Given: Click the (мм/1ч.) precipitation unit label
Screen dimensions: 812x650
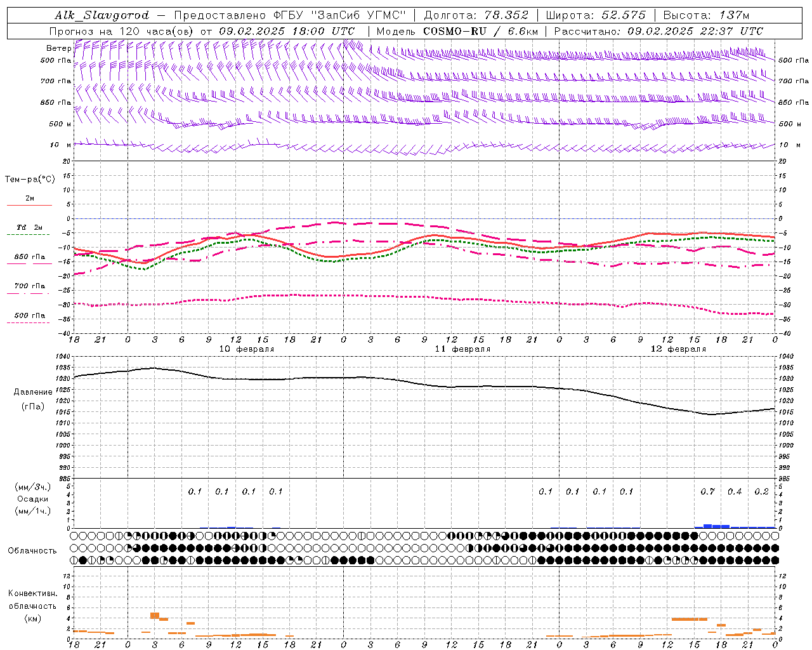Looking at the screenshot, I should click(x=32, y=511).
